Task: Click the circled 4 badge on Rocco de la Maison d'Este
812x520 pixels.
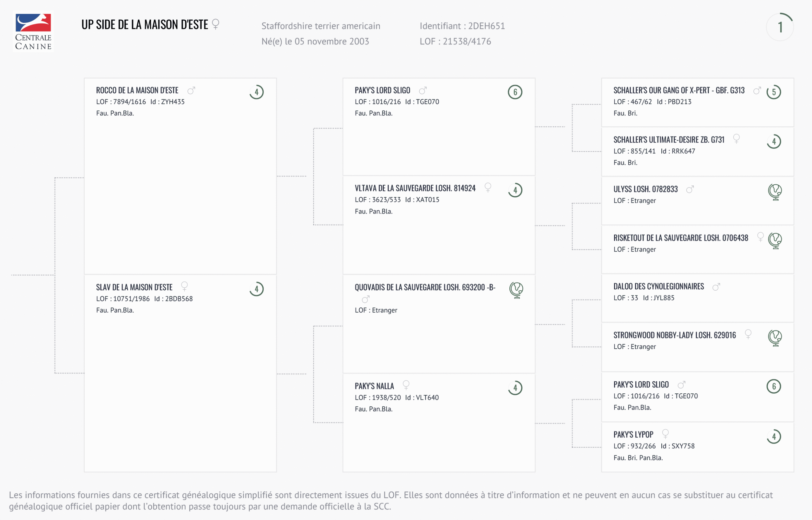Action: [257, 92]
